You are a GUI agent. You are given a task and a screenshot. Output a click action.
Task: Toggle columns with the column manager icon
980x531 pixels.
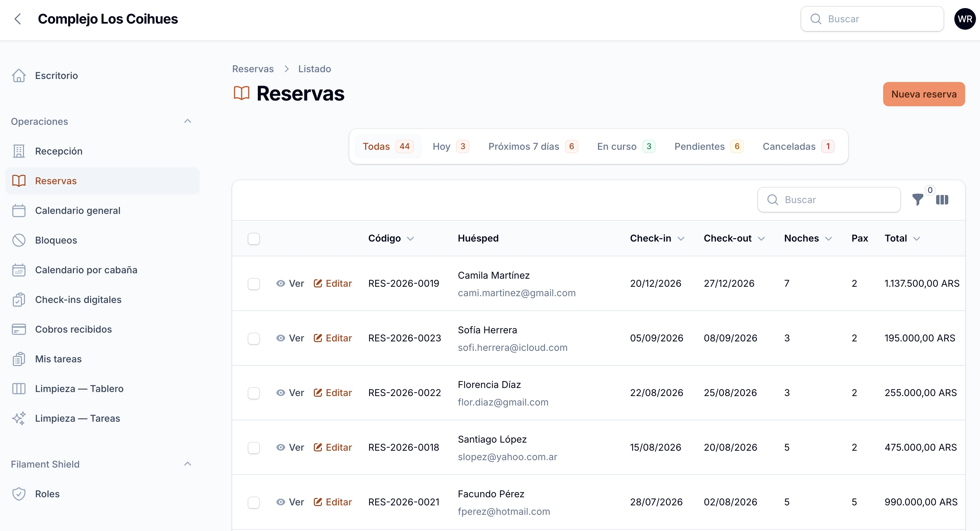942,199
